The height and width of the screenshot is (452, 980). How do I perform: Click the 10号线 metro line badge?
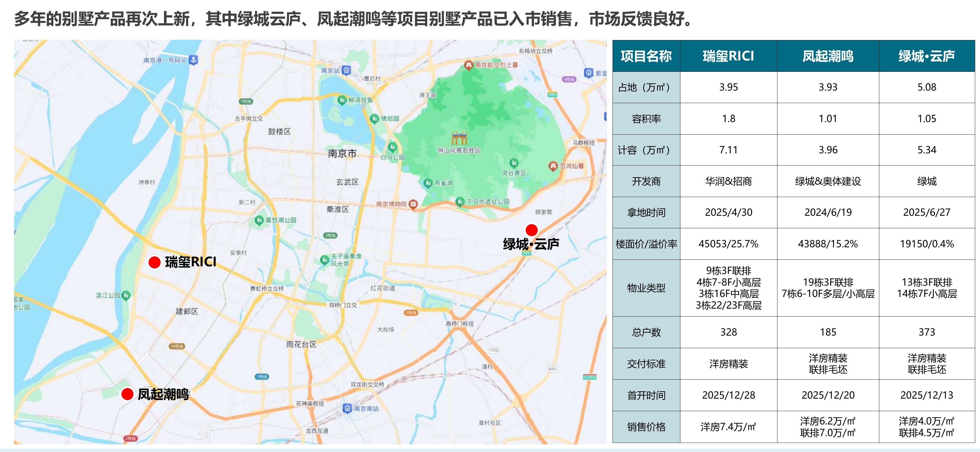point(177,346)
